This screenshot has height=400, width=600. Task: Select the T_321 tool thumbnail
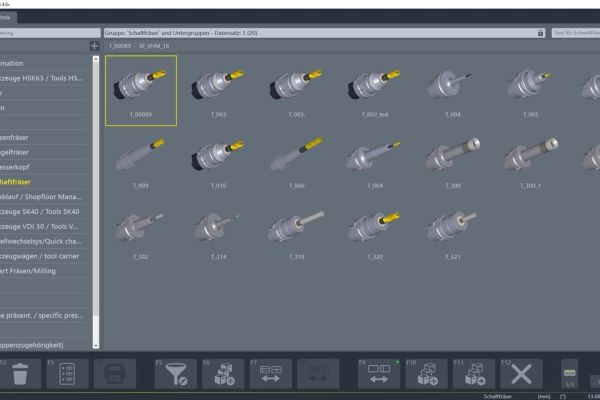click(x=453, y=233)
